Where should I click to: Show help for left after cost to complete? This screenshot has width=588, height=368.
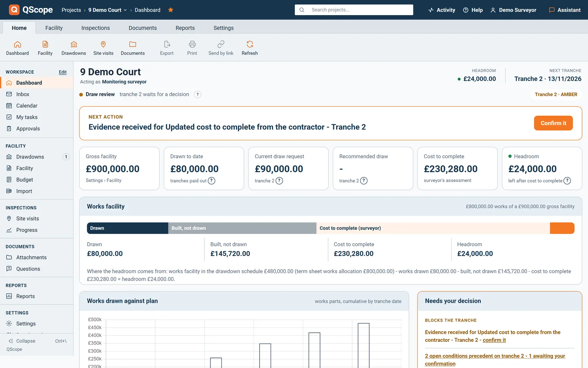pos(567,181)
